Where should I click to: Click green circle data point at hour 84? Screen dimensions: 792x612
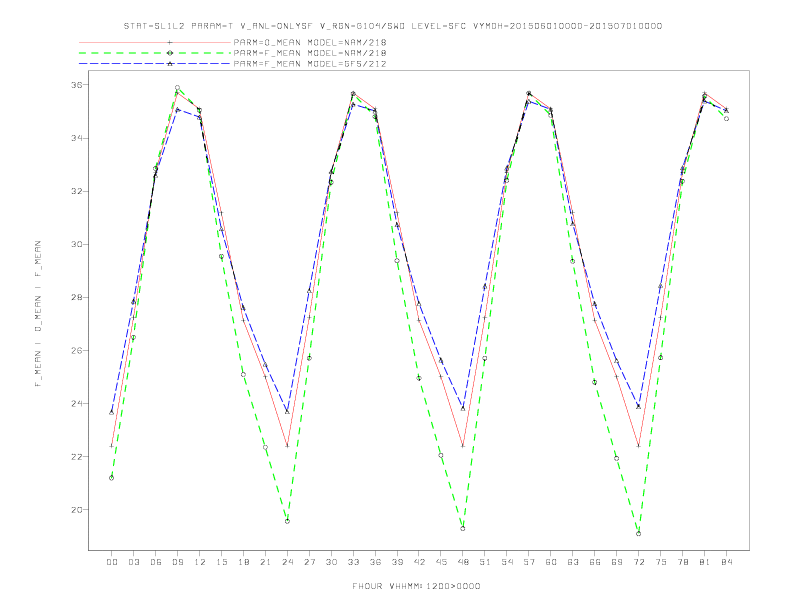tap(726, 119)
